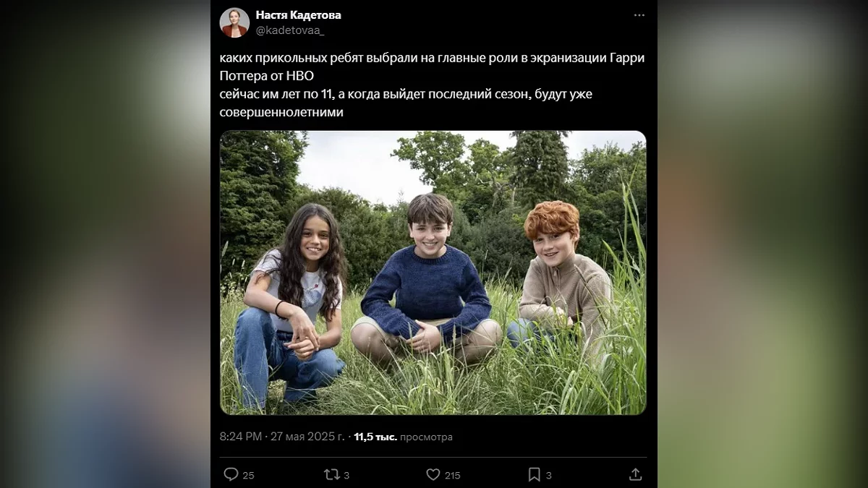
Task: Click the 11,5 тыс. views count
Action: [375, 437]
